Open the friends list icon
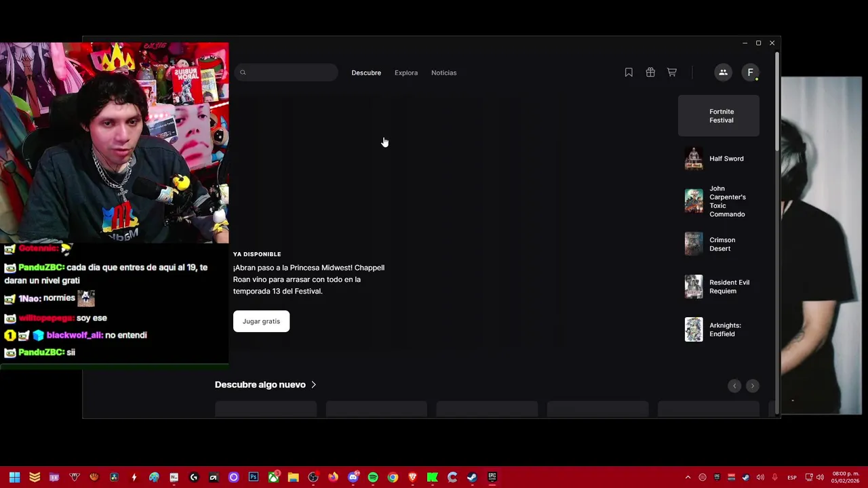Screen dimensions: 868x488 pos(723,73)
